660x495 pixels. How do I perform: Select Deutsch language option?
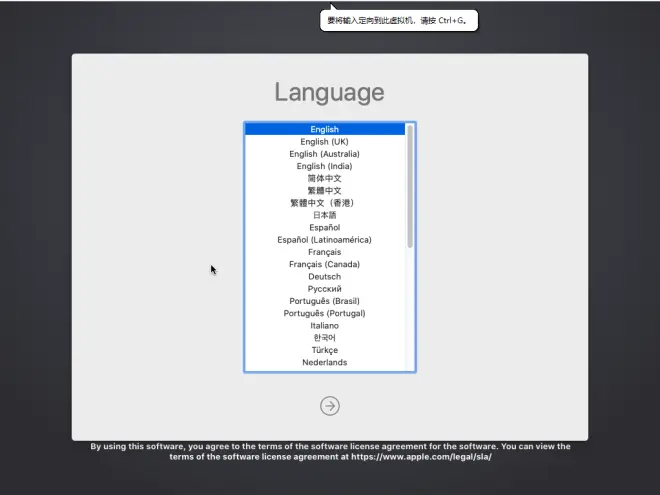pyautogui.click(x=324, y=276)
